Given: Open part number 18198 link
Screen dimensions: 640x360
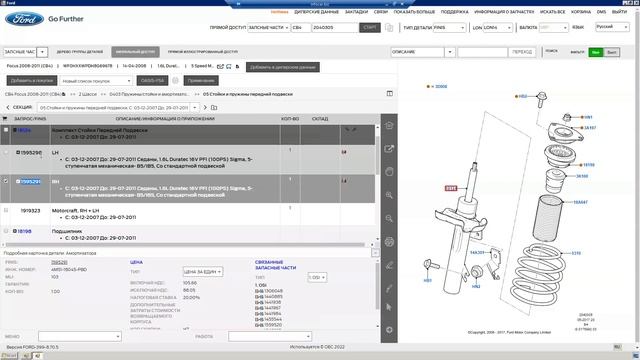Looking at the screenshot, I should coord(24,231).
